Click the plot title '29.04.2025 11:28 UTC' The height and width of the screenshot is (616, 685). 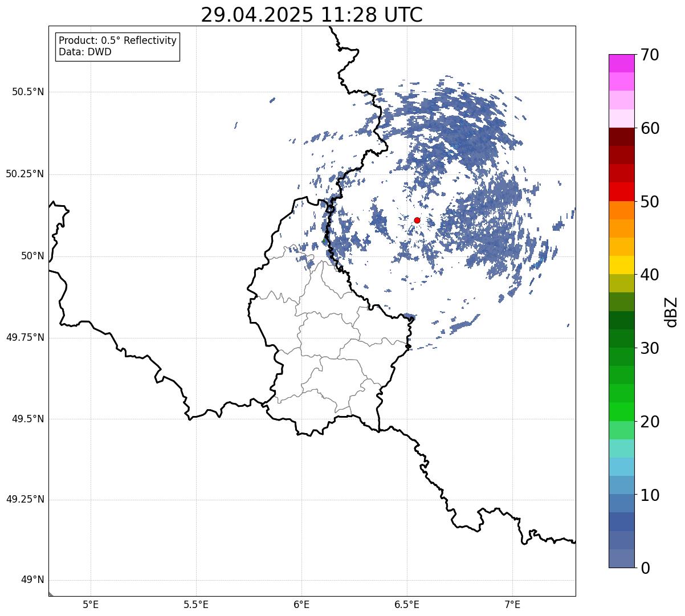pyautogui.click(x=312, y=15)
